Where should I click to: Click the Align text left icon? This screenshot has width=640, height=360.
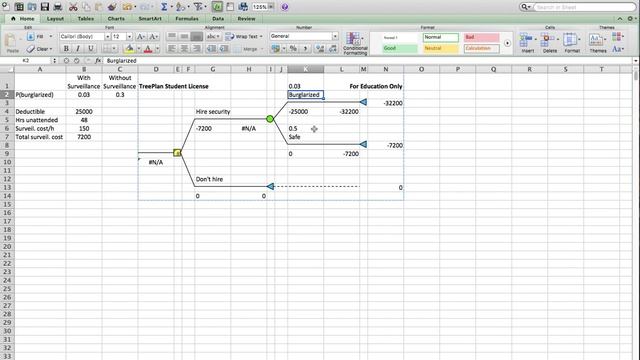172,49
